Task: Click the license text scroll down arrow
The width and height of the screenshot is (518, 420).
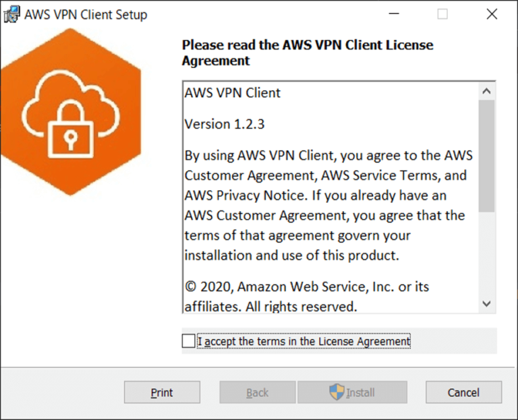Action: tap(486, 304)
